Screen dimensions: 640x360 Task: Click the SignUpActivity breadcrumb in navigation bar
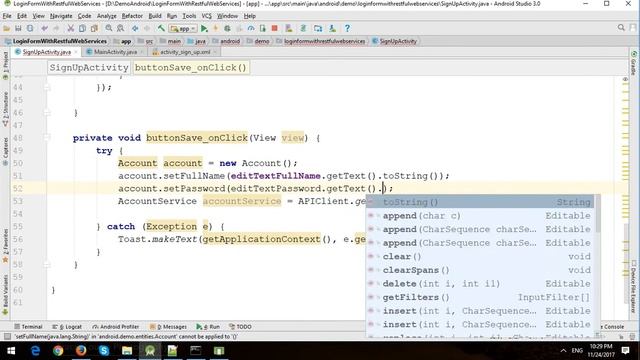point(398,41)
